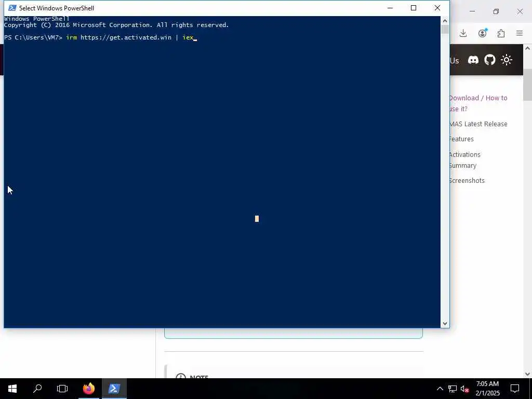532x399 pixels.
Task: Open Task View on taskbar
Action: click(62, 389)
